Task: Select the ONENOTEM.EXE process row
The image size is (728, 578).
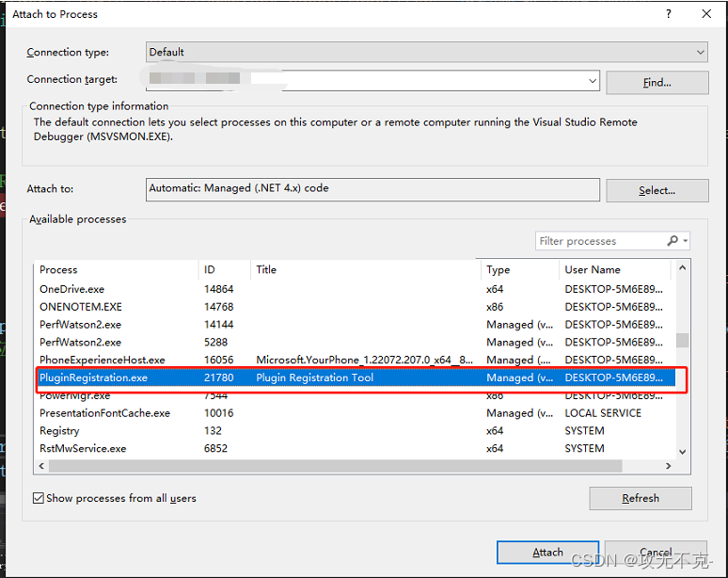Action: click(x=356, y=307)
